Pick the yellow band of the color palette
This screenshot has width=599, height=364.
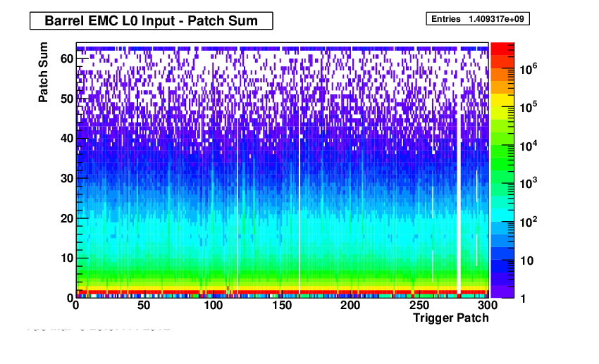502,100
